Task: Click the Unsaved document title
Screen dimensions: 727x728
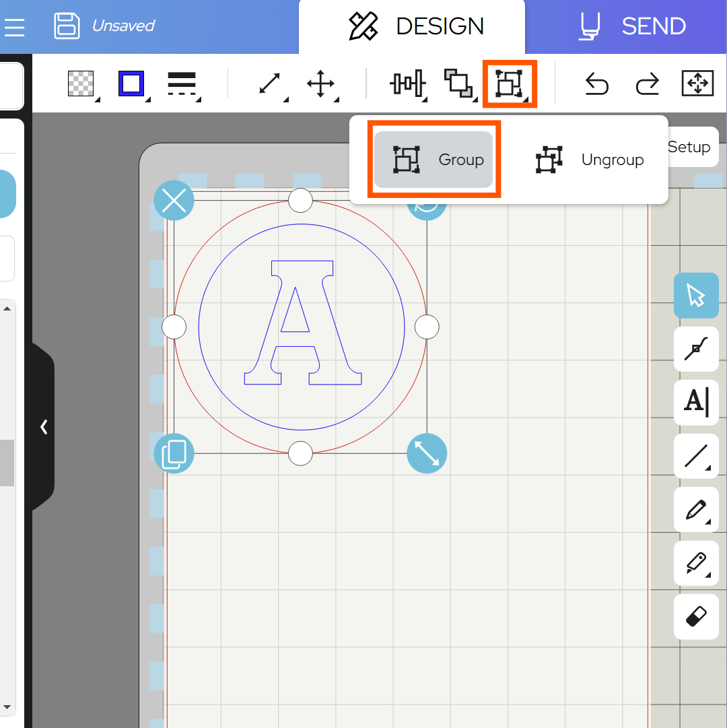Action: pyautogui.click(x=123, y=26)
